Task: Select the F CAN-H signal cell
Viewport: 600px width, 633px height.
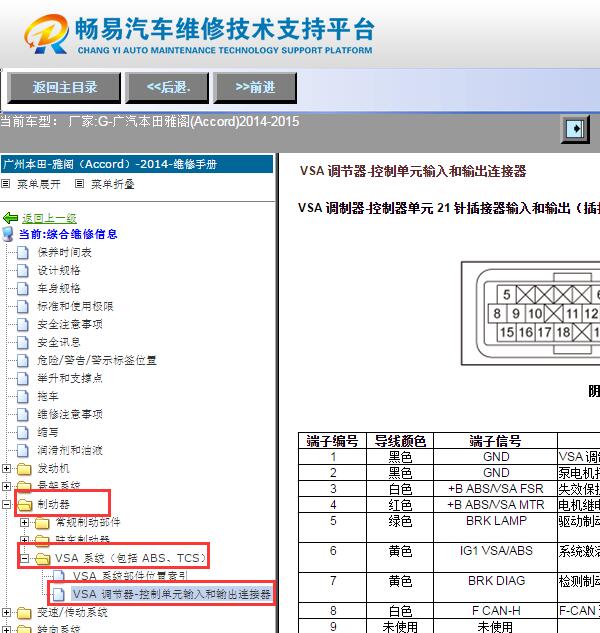Action: coord(495,611)
